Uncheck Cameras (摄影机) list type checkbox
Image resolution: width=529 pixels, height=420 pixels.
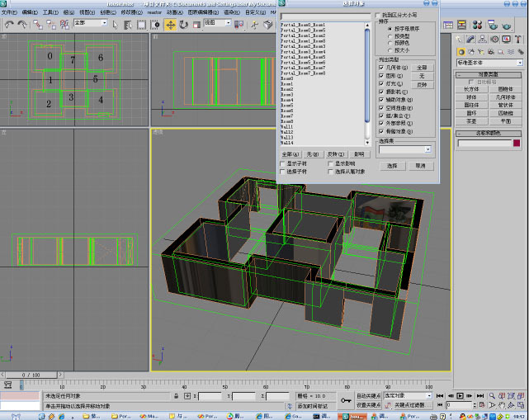381,92
